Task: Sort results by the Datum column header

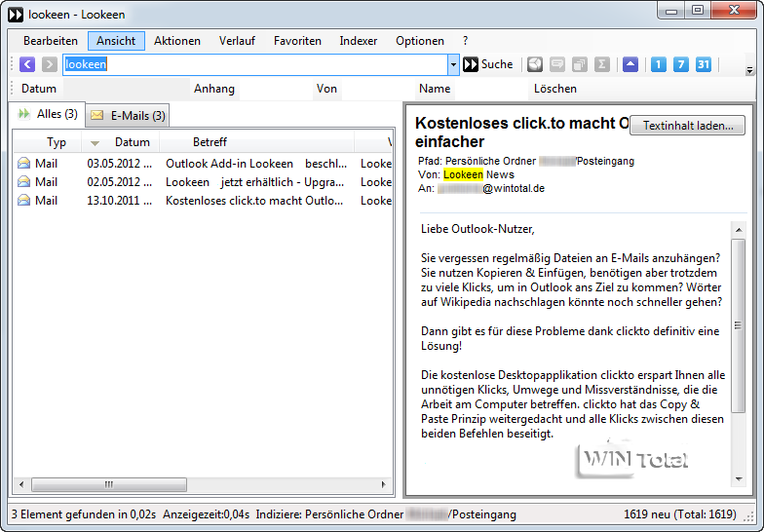Action: (x=121, y=142)
